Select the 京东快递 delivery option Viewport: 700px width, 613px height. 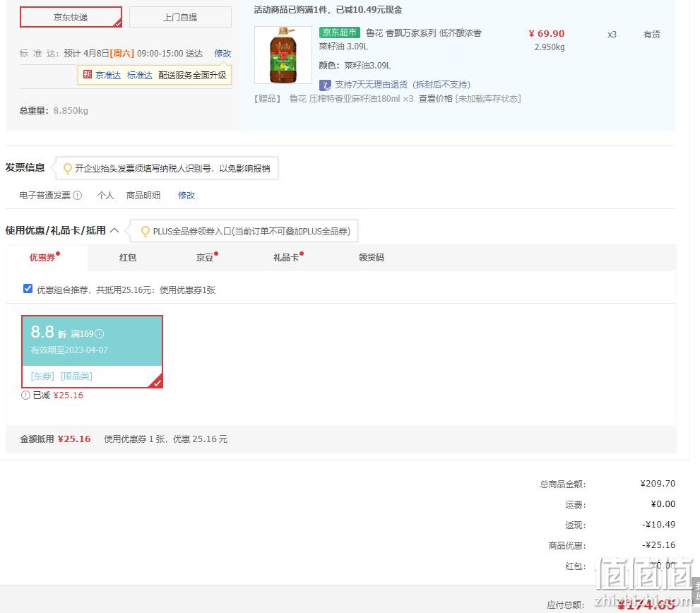[x=71, y=17]
